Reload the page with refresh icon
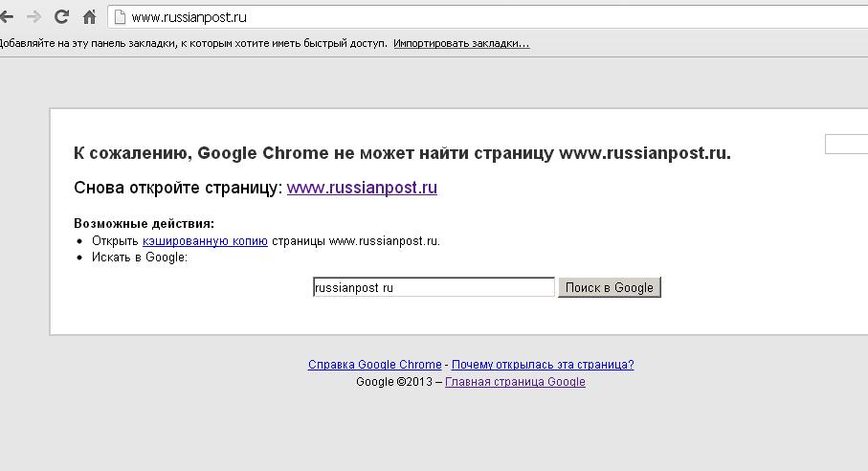868x471 pixels. point(61,17)
